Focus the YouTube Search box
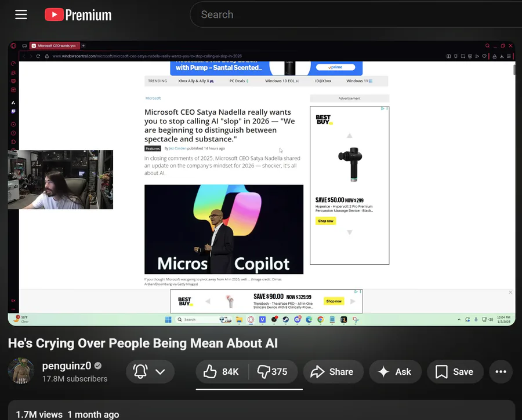 pyautogui.click(x=356, y=14)
